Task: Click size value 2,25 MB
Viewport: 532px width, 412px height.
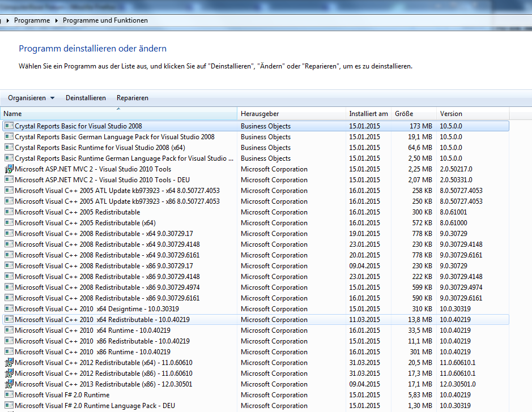Action: pos(420,169)
